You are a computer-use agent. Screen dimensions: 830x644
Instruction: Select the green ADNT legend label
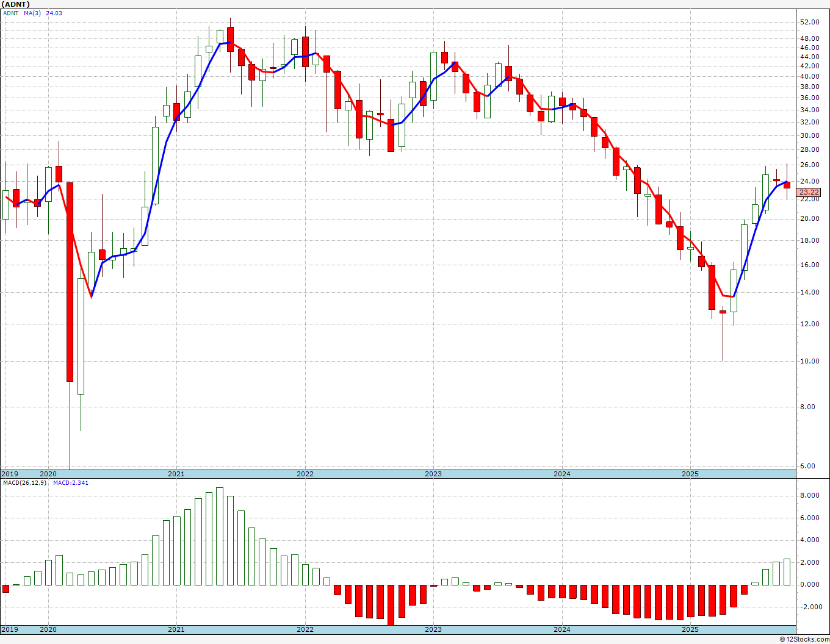click(x=10, y=13)
